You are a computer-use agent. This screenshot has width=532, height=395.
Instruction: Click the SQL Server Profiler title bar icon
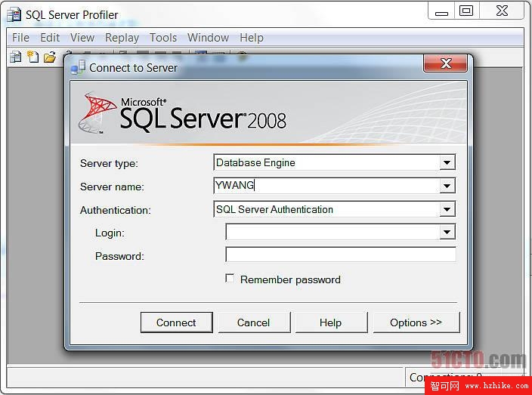14,15
